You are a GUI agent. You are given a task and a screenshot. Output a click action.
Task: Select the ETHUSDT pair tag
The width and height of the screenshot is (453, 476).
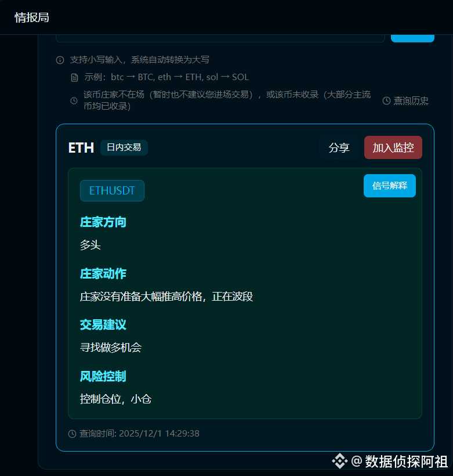coord(112,190)
